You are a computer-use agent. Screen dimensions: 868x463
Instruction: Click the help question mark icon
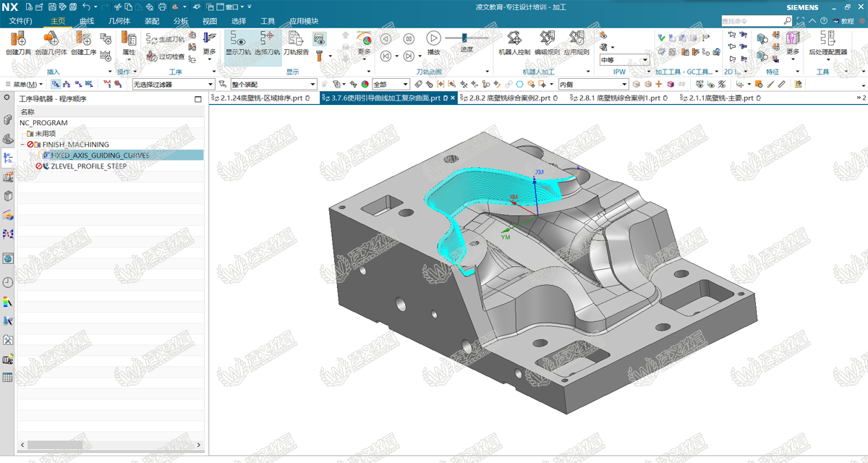click(x=822, y=21)
